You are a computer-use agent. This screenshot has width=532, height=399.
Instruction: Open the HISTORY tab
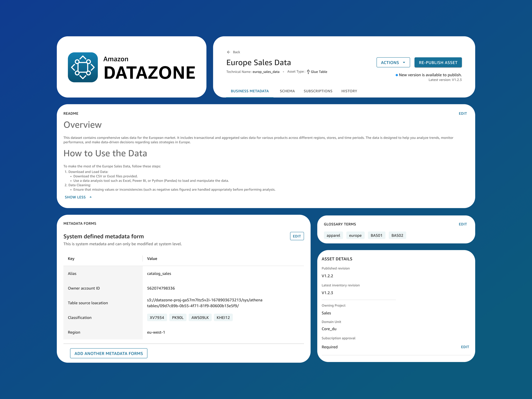click(349, 91)
